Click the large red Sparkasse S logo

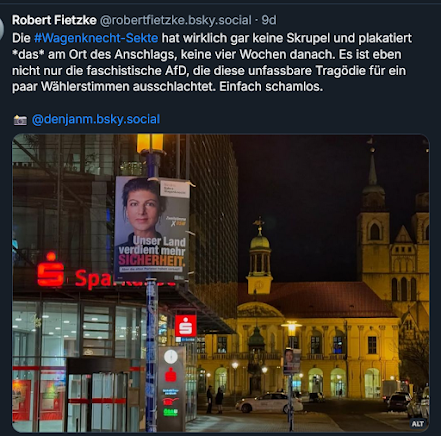coord(50,270)
